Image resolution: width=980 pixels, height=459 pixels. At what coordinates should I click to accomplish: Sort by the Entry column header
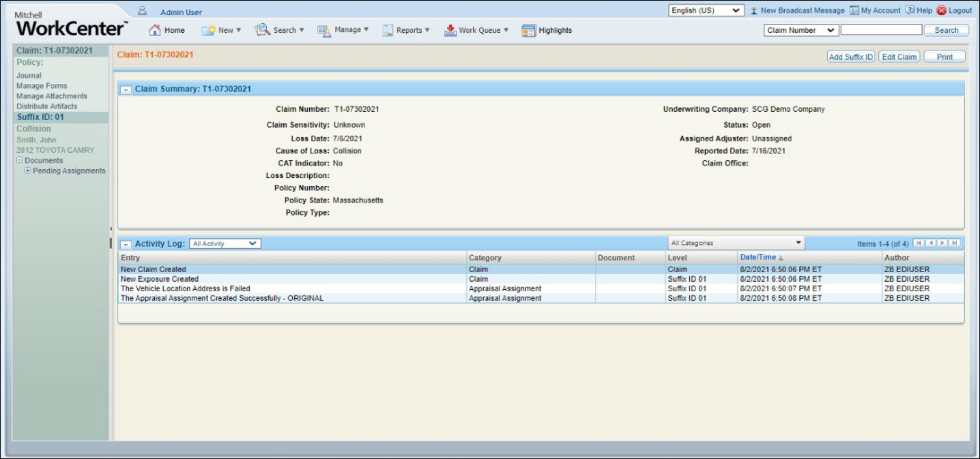point(292,258)
